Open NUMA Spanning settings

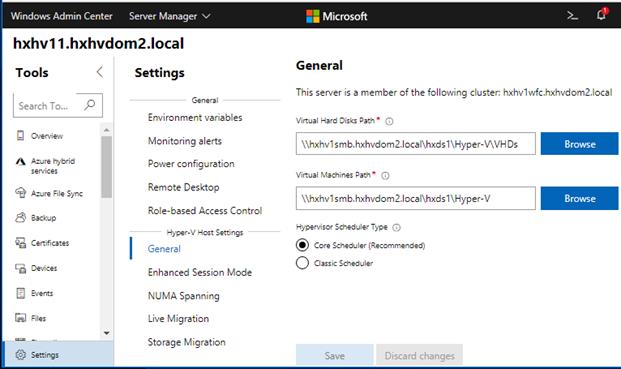183,296
